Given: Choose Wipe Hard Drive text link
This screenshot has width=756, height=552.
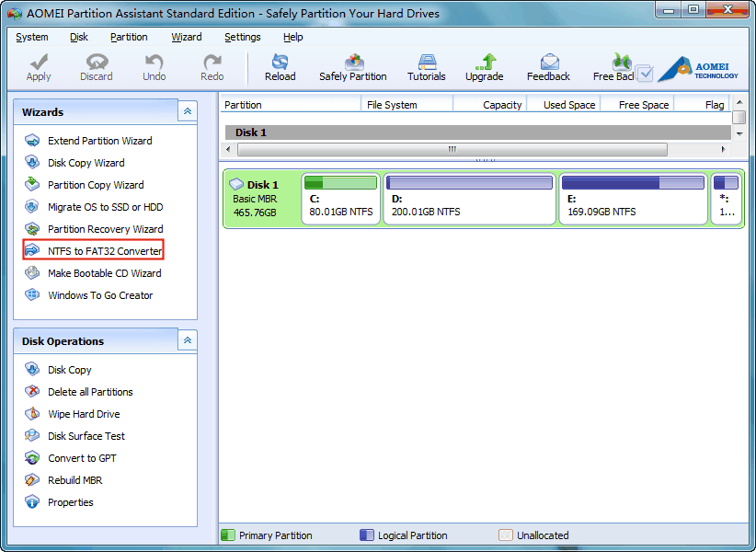Looking at the screenshot, I should (x=84, y=414).
